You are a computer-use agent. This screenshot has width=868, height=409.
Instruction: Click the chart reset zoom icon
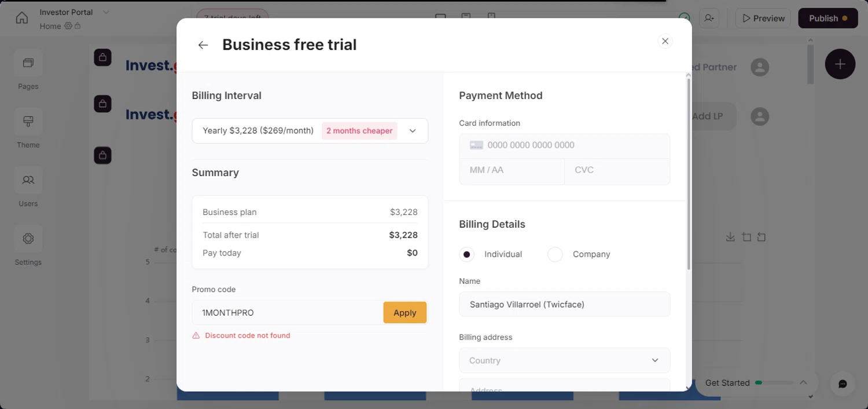point(762,237)
